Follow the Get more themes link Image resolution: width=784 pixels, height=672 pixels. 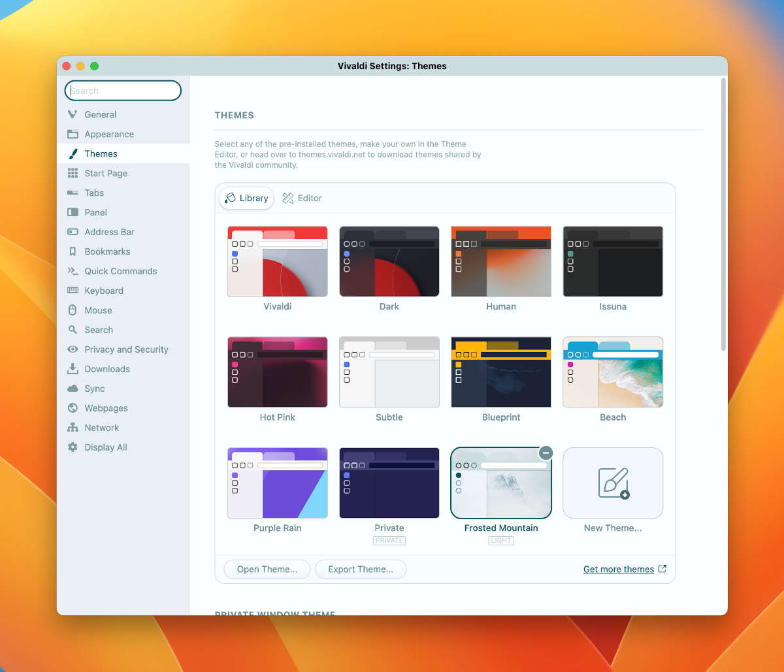coord(619,569)
